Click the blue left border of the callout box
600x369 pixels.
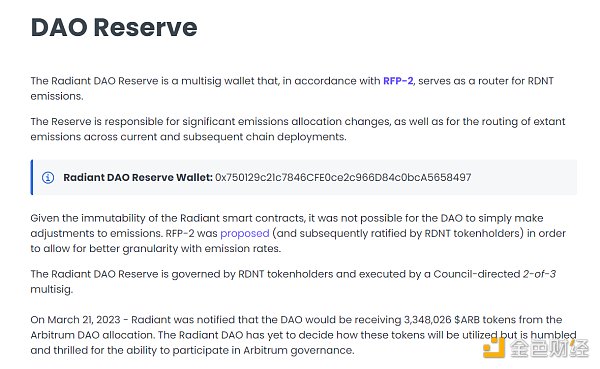click(32, 177)
